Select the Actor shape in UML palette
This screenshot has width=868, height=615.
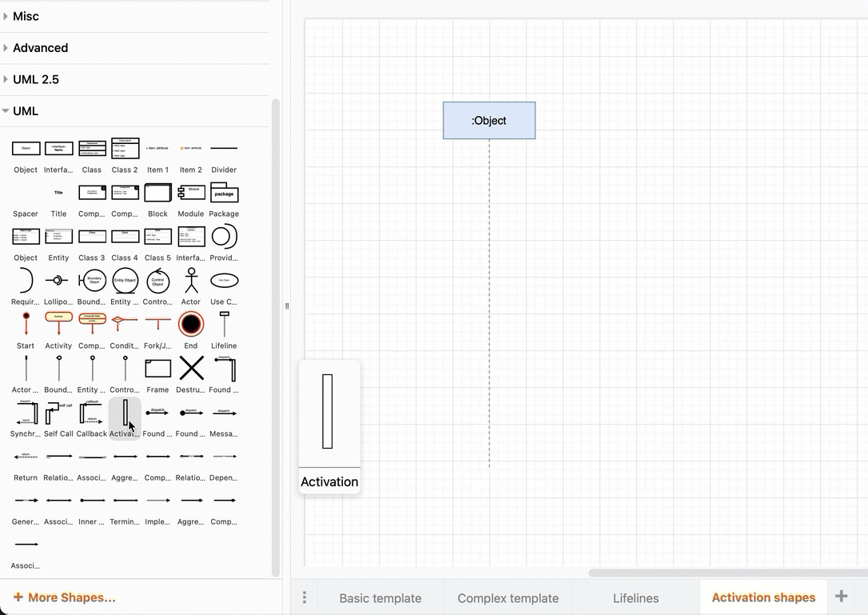click(x=190, y=281)
